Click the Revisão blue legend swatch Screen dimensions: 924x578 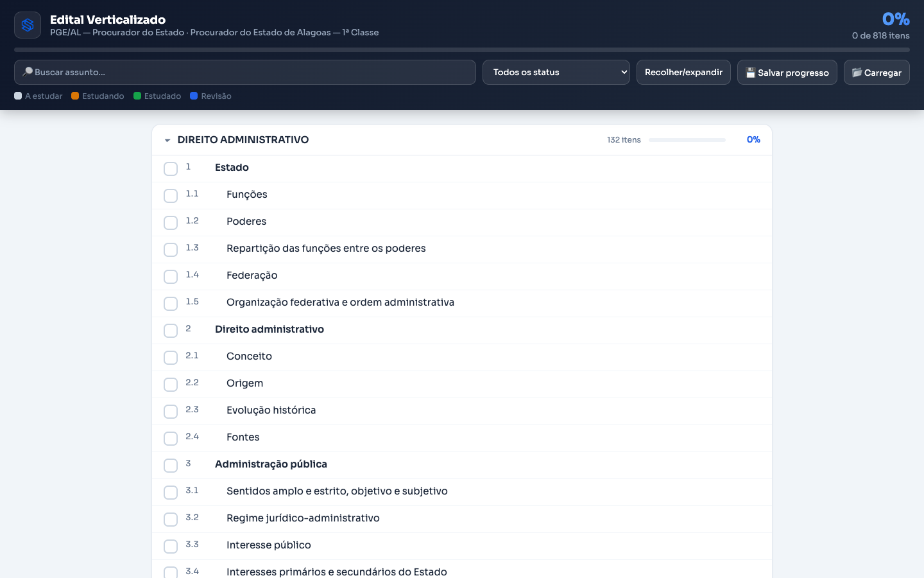[x=194, y=96]
